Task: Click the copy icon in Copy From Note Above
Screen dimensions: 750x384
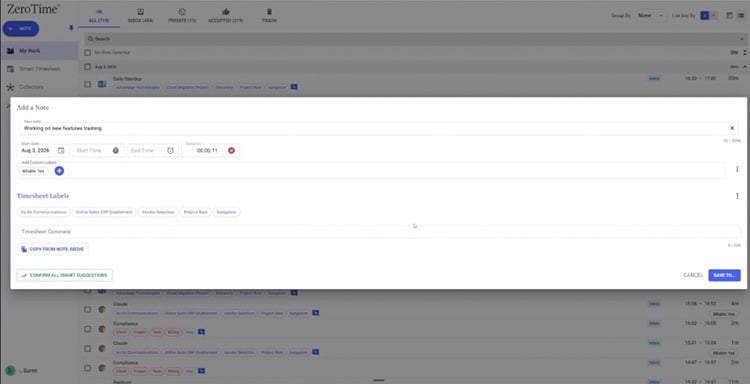Action: (24, 249)
